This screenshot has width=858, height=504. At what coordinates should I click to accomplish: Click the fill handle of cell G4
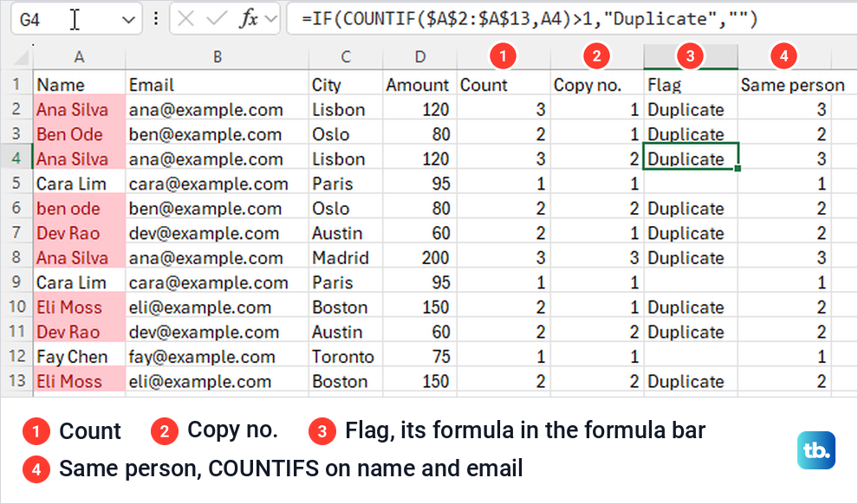[738, 169]
